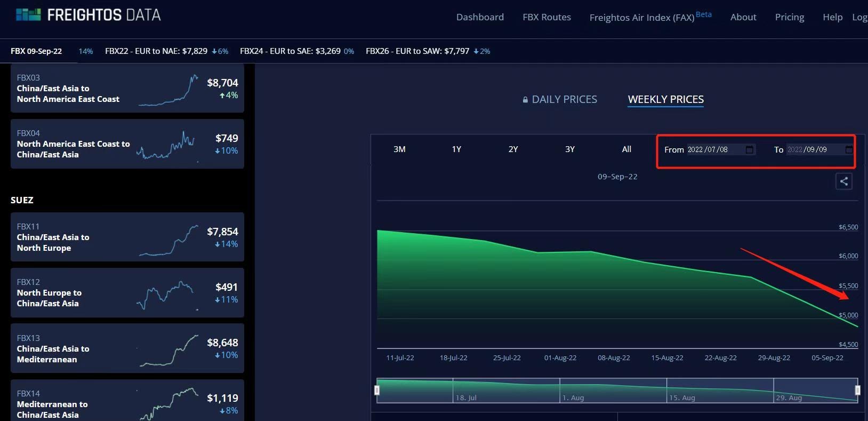Viewport: 868px width, 421px height.
Task: Click the $491 price value
Action: [x=227, y=287]
